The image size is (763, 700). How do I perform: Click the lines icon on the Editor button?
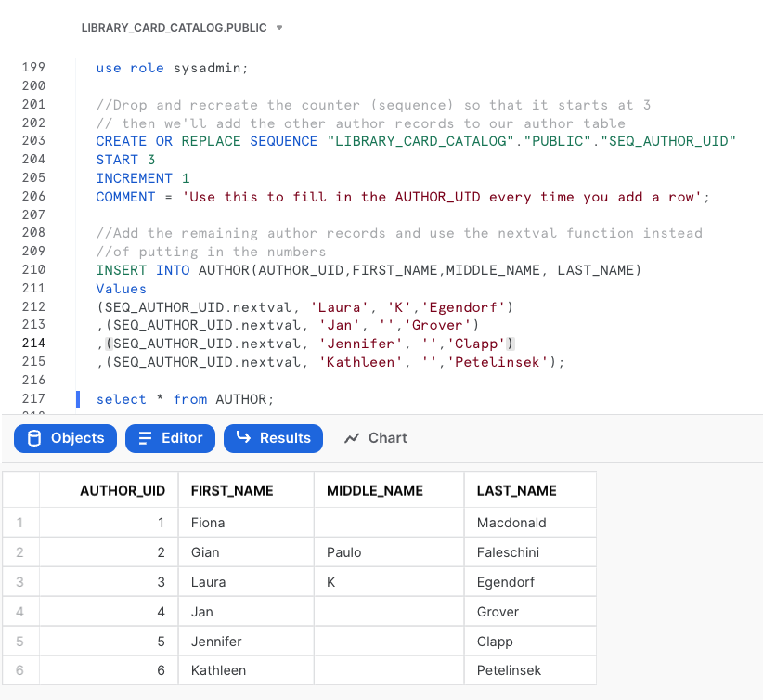click(x=145, y=438)
